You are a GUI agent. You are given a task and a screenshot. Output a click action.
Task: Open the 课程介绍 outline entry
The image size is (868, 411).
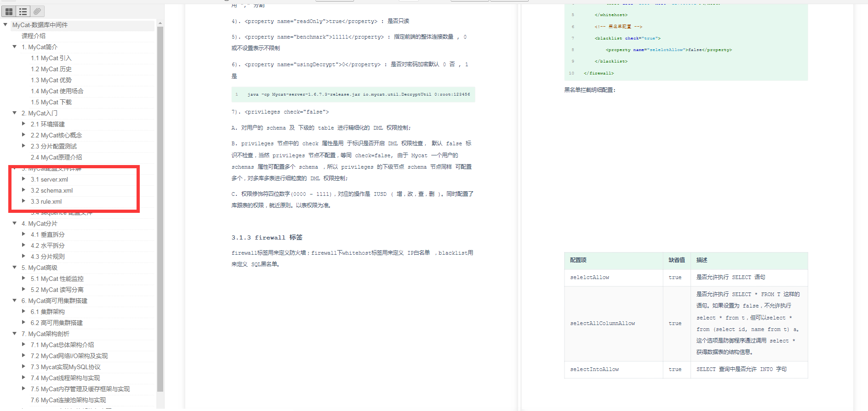[34, 36]
